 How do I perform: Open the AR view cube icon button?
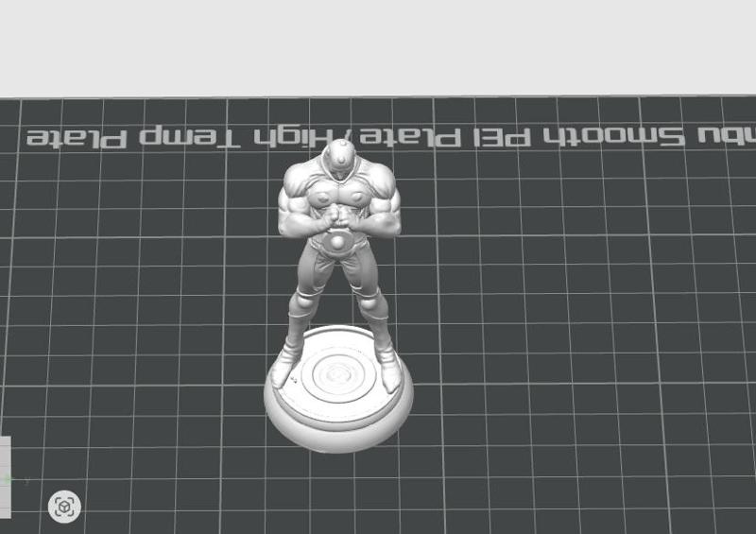coord(64,507)
